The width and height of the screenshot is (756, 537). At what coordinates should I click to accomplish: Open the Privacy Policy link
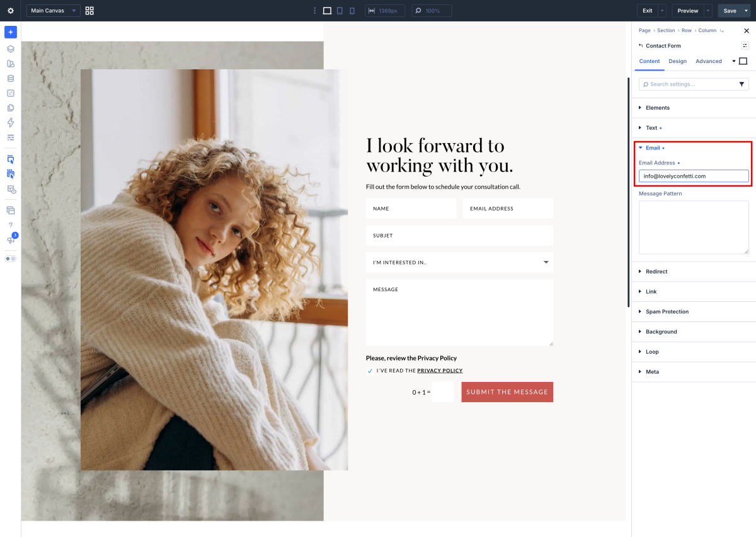coord(440,371)
